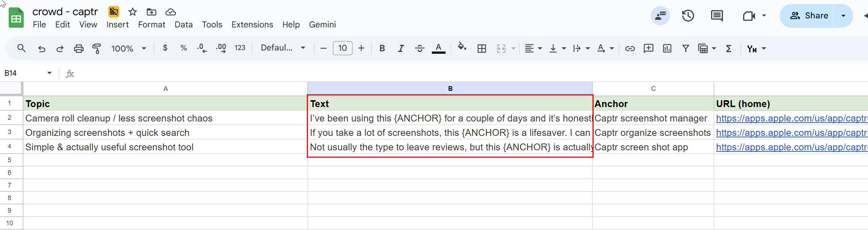Screen dimensions: 868x230
Task: Open borders selector
Action: click(482, 48)
